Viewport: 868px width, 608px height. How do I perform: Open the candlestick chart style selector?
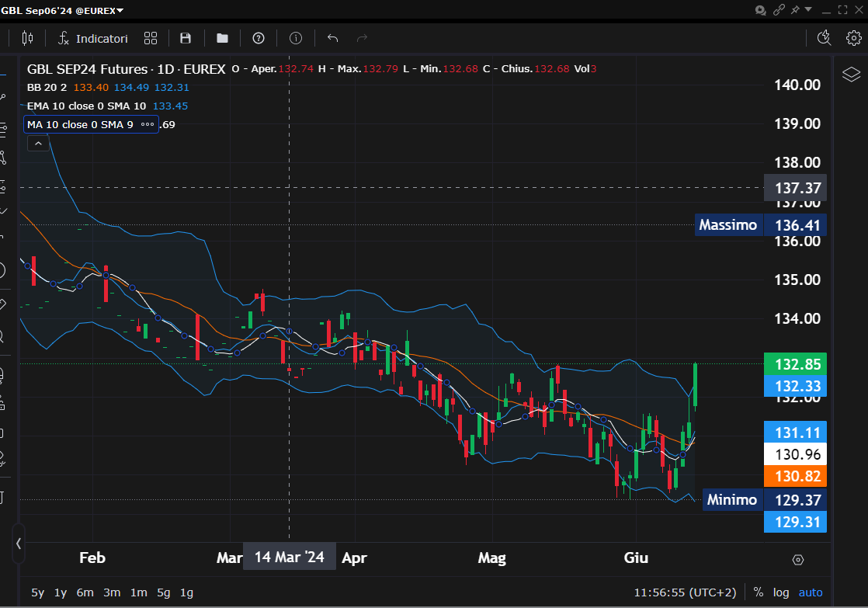click(x=29, y=38)
